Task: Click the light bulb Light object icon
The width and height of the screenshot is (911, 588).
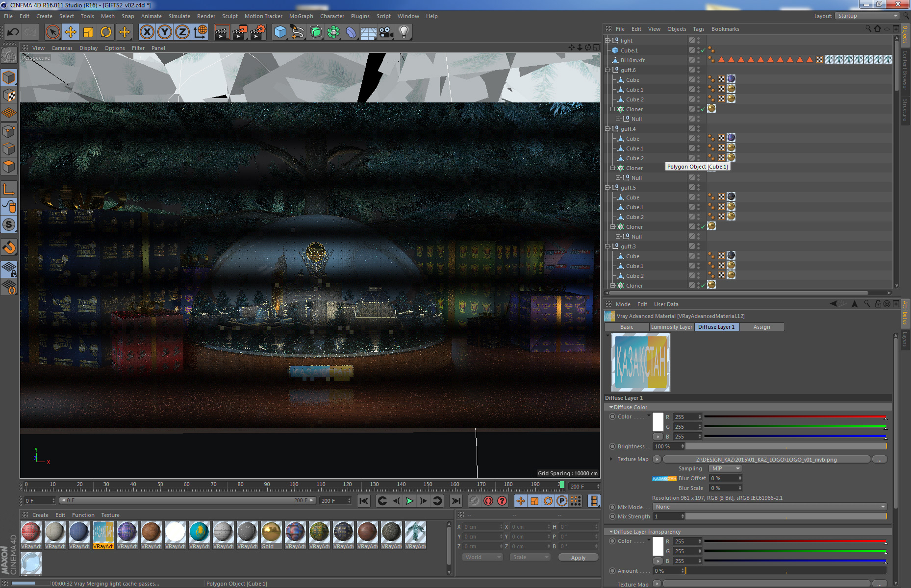Action: [x=404, y=32]
